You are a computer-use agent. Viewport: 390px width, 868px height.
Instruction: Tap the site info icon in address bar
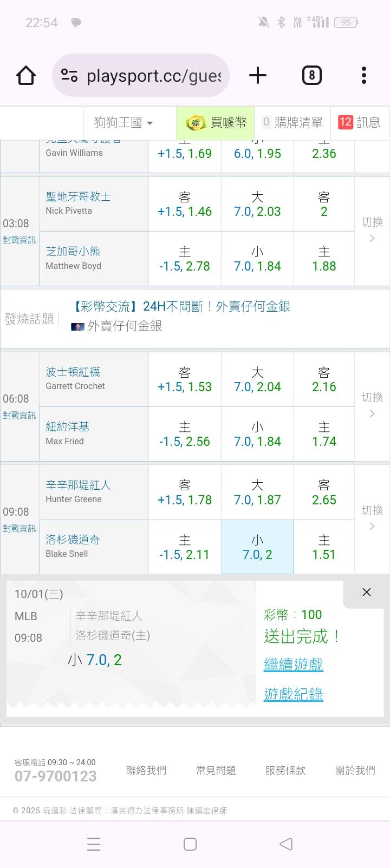click(69, 75)
